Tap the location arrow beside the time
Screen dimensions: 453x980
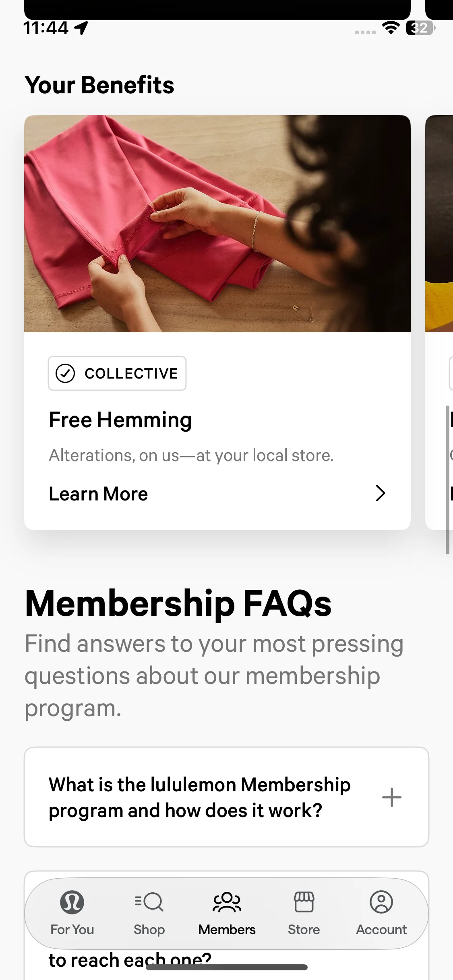[81, 28]
